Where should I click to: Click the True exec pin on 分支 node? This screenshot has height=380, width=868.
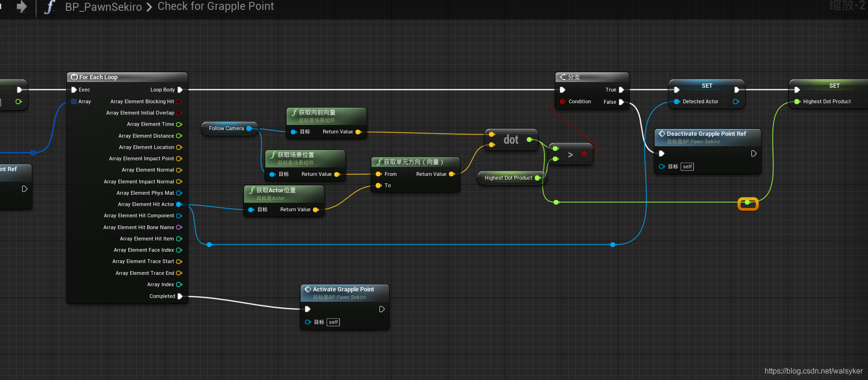[622, 90]
